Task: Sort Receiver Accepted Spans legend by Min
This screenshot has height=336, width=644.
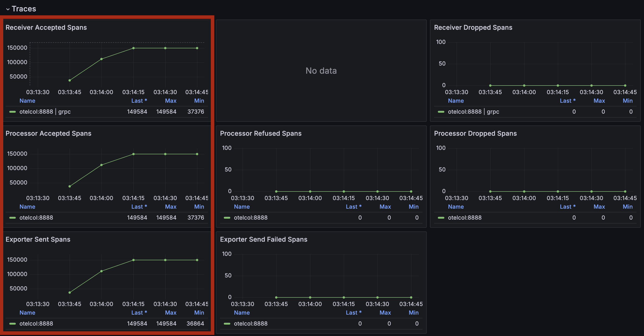Action: (199, 101)
